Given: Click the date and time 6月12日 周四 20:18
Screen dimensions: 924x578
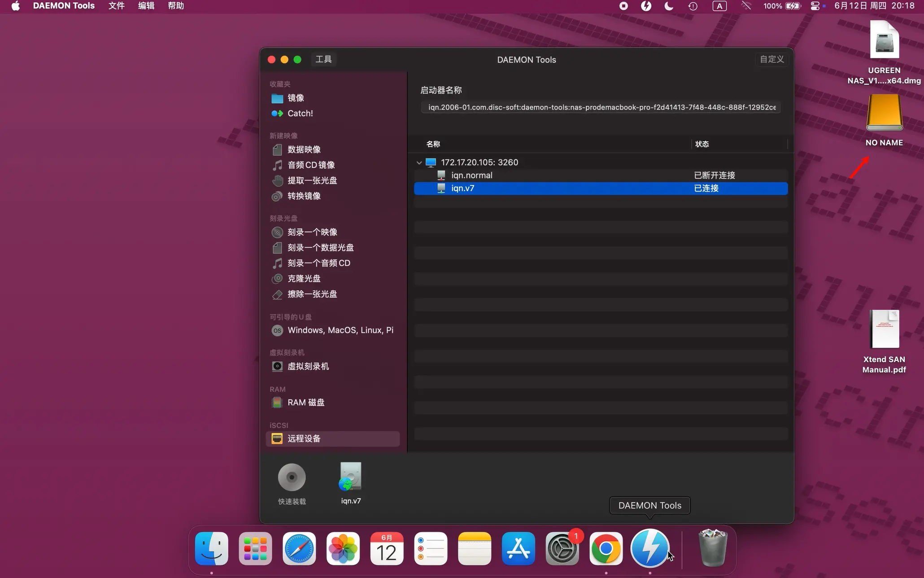Looking at the screenshot, I should coord(874,6).
